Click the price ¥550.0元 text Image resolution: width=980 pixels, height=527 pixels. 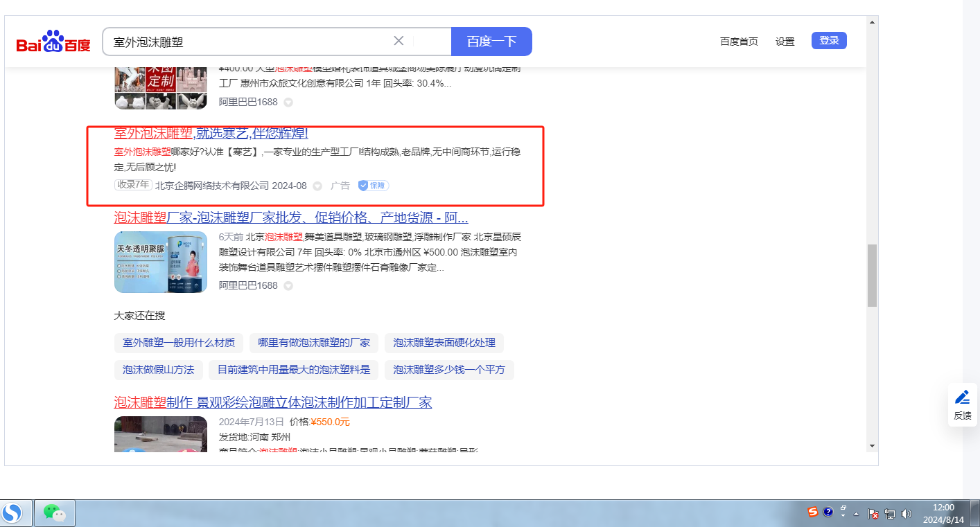(x=330, y=422)
